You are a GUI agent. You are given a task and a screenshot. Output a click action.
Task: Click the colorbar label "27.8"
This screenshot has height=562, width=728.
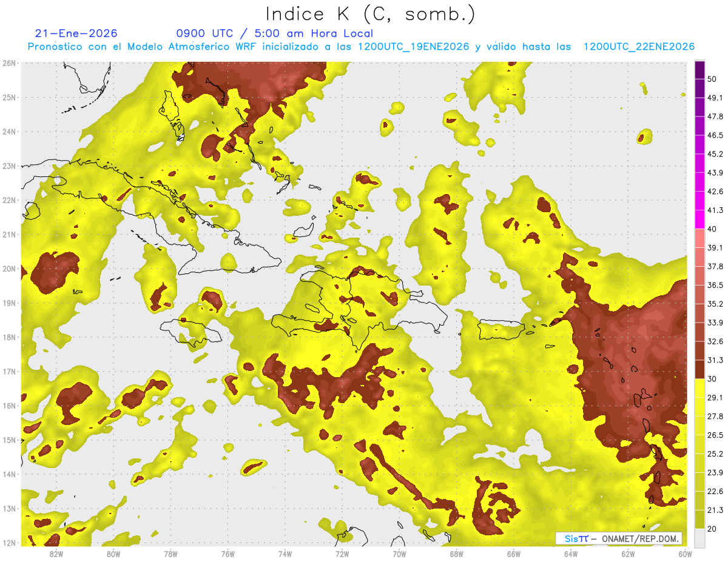(715, 416)
